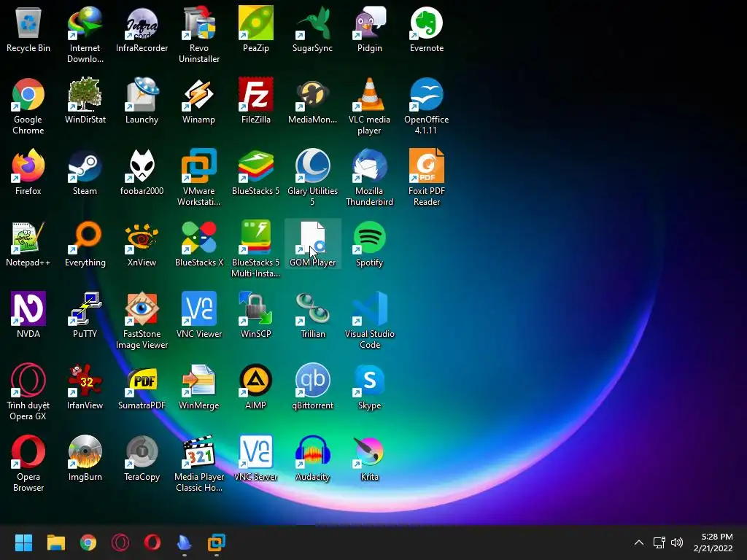Click the VLC media player cone icon

(x=370, y=94)
